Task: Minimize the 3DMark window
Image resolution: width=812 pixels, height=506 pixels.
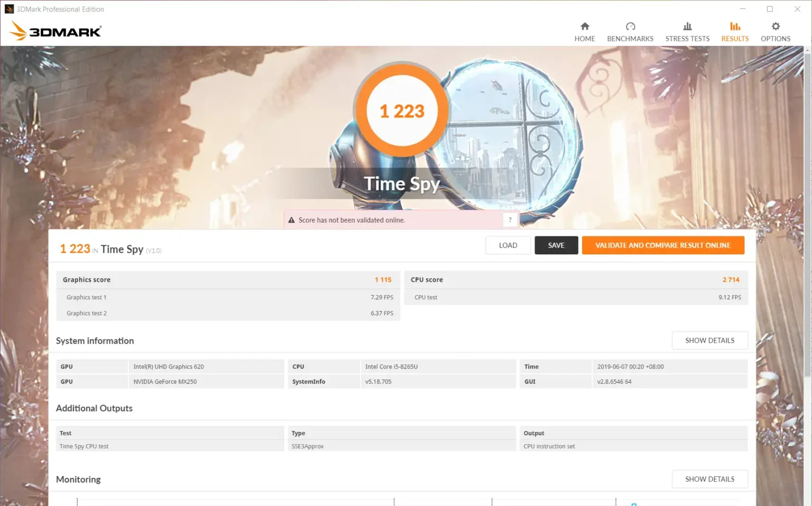Action: (x=742, y=9)
